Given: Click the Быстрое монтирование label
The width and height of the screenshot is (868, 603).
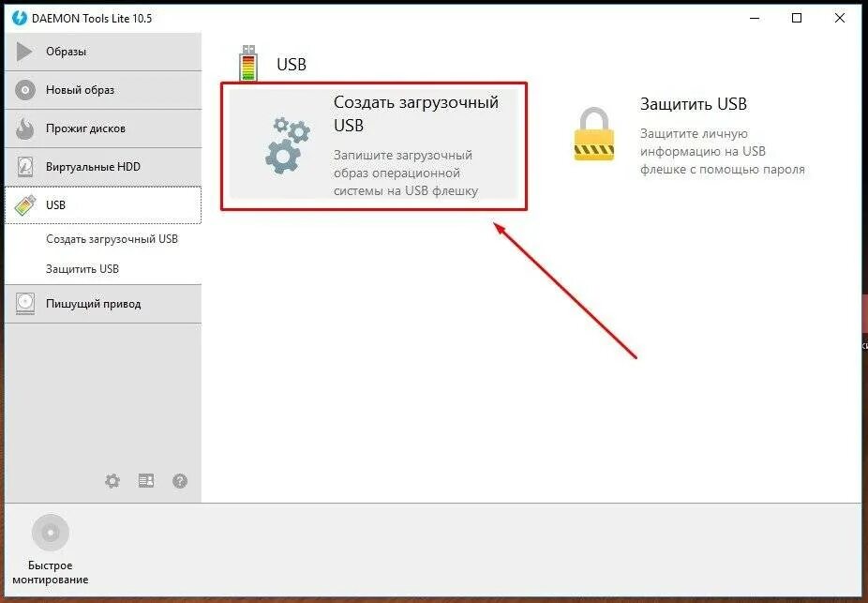Looking at the screenshot, I should 51,573.
